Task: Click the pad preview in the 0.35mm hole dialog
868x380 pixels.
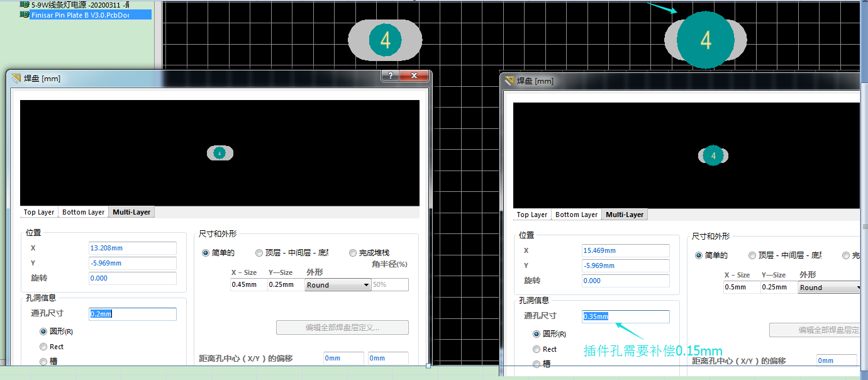Action: 713,156
